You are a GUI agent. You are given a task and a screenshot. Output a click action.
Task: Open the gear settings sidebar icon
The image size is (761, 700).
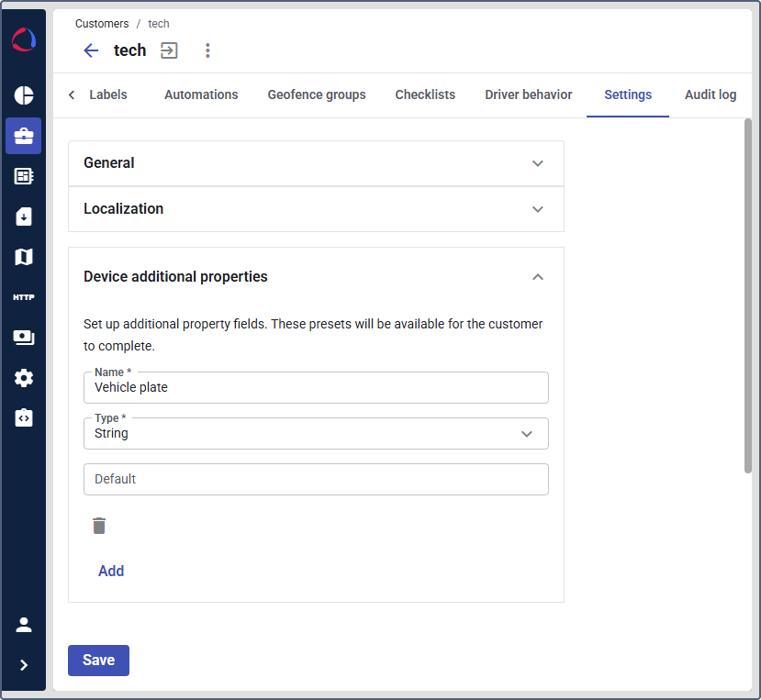pos(24,378)
